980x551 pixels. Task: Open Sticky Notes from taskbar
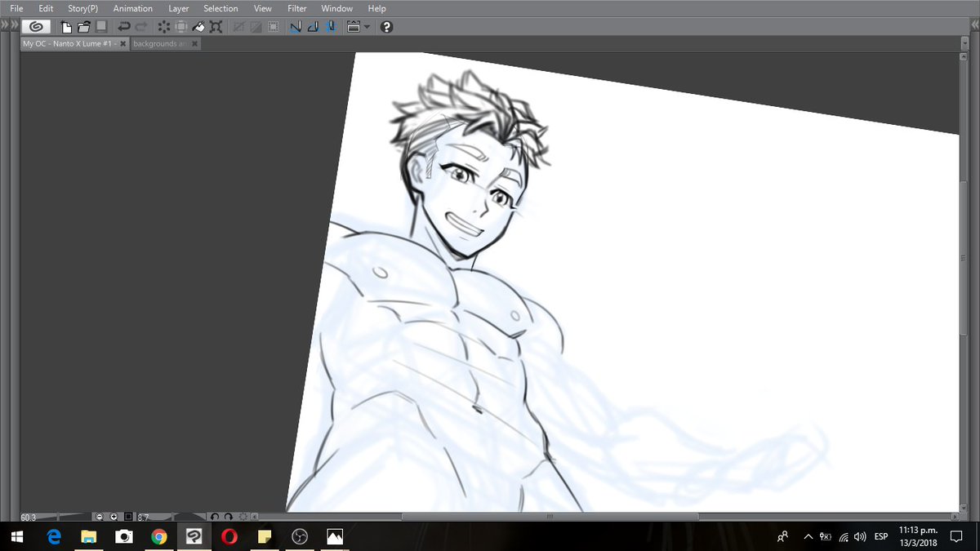265,536
